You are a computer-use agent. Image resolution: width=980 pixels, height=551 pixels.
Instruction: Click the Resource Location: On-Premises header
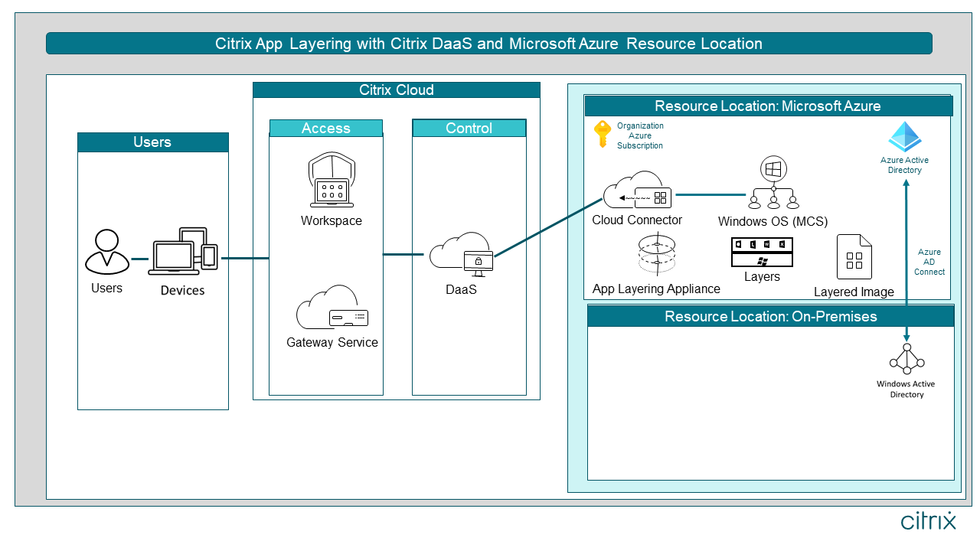(x=771, y=316)
